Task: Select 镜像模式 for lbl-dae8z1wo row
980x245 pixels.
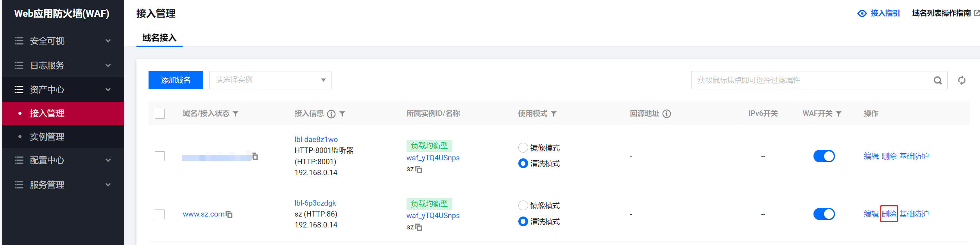Action: pyautogui.click(x=523, y=148)
